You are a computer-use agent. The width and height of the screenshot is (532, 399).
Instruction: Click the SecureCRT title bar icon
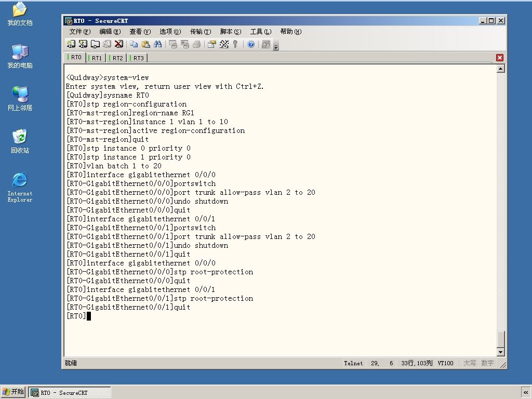(69, 21)
